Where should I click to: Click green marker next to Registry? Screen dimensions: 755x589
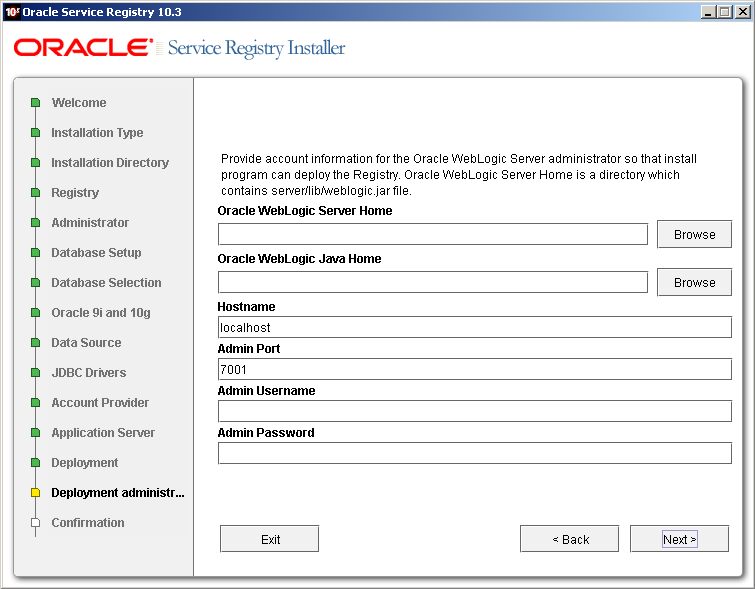coord(35,193)
